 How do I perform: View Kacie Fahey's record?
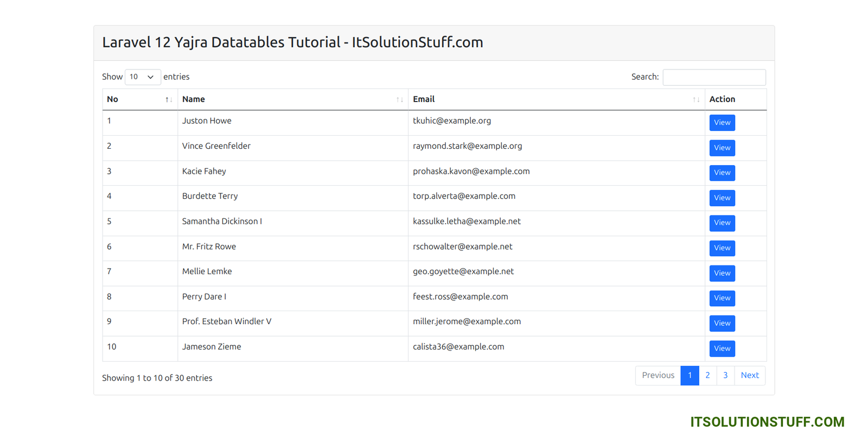pyautogui.click(x=722, y=173)
